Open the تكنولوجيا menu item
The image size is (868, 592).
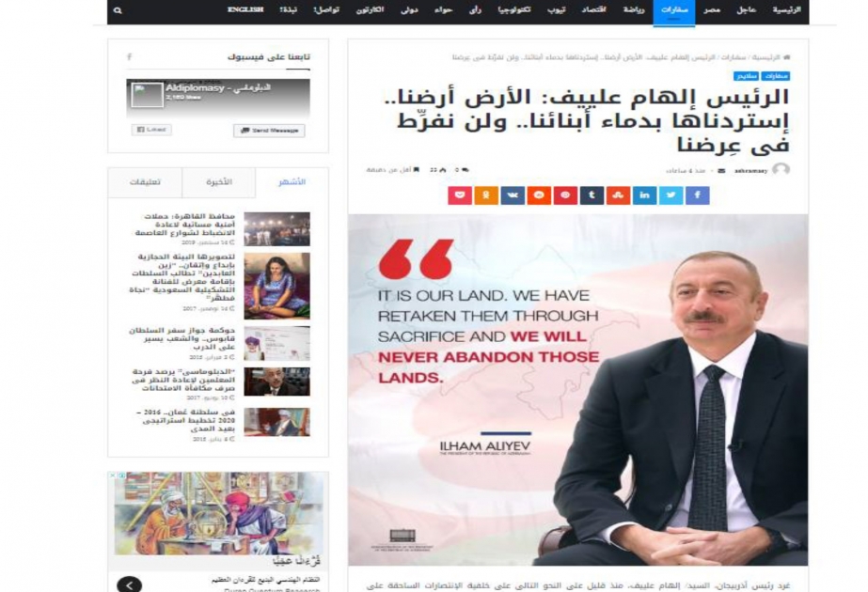513,10
